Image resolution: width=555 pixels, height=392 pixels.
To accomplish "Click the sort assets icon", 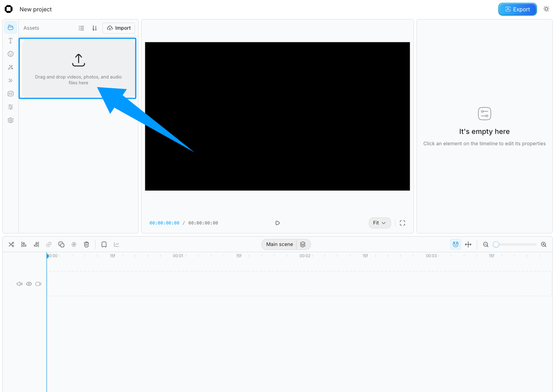I will click(x=95, y=28).
